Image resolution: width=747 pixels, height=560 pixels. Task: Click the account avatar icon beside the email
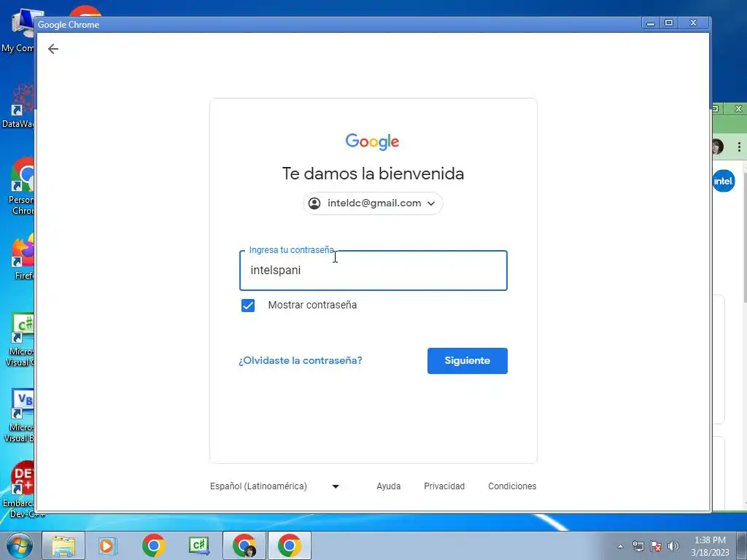click(x=314, y=203)
